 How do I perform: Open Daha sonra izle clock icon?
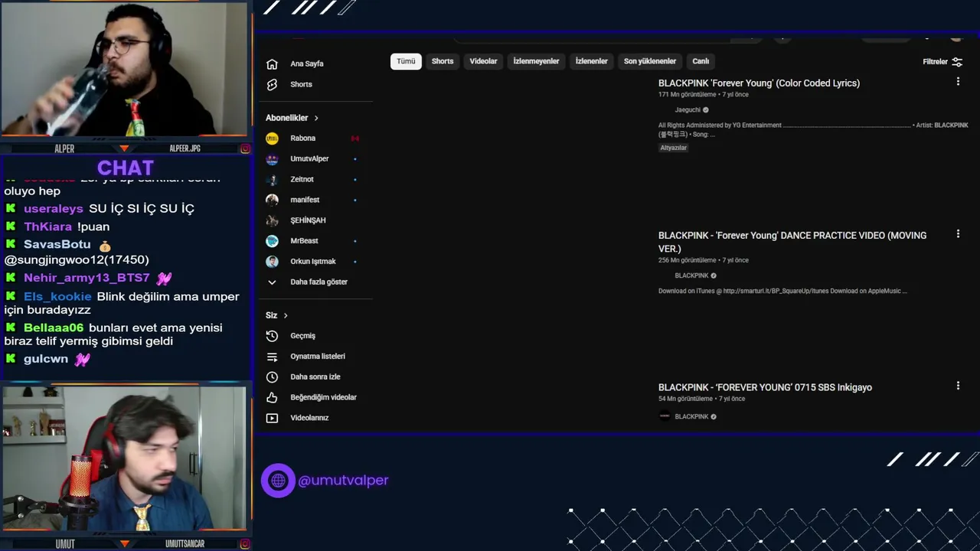[272, 377]
